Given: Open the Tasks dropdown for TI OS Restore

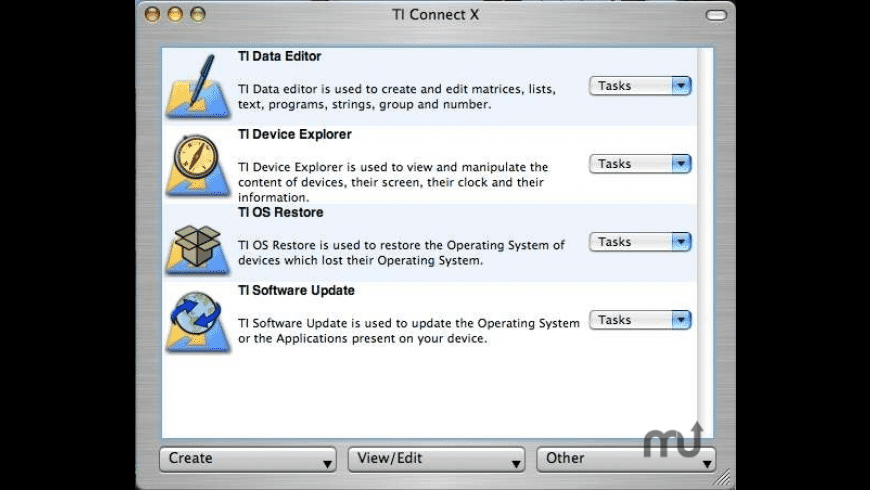Looking at the screenshot, I should click(640, 242).
